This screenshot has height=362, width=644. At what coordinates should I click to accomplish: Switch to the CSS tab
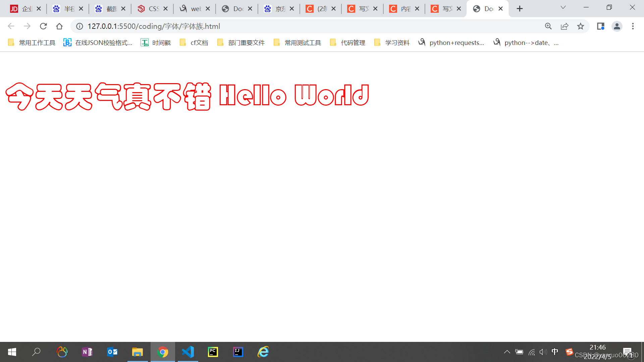pyautogui.click(x=149, y=9)
